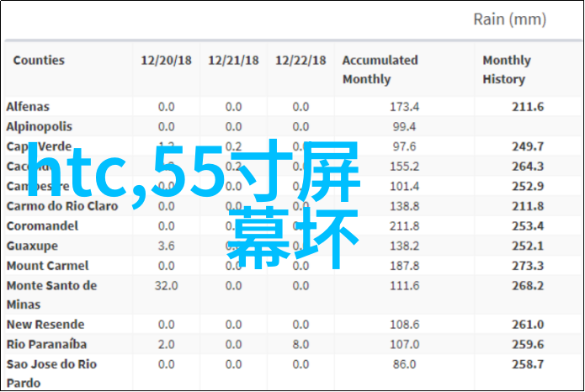Select the New Resende county name

click(45, 325)
